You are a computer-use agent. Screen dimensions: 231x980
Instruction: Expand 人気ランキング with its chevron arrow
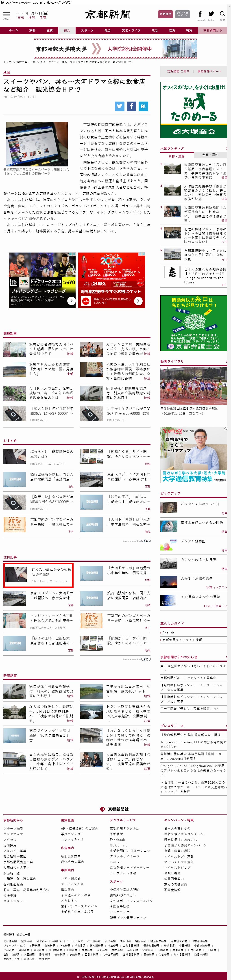(x=226, y=148)
